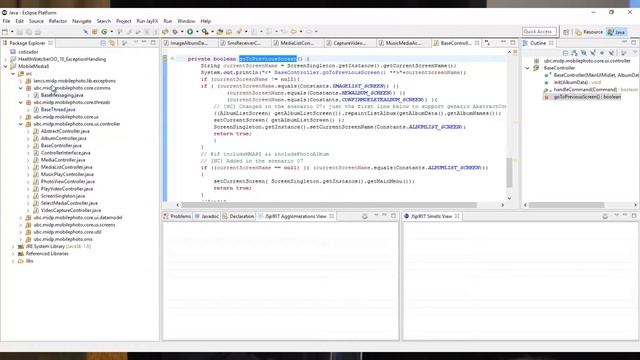Open MediaController.java in Package Explorer
The height and width of the screenshot is (360, 640).
[63, 160]
